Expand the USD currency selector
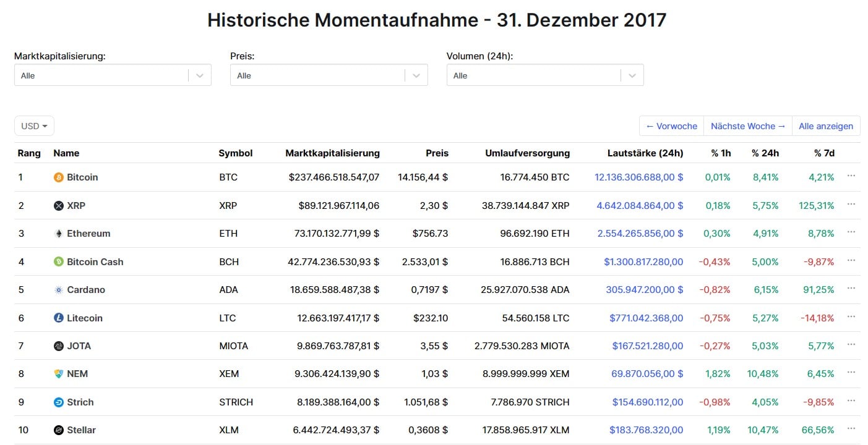Image resolution: width=868 pixels, height=445 pixels. pos(34,126)
